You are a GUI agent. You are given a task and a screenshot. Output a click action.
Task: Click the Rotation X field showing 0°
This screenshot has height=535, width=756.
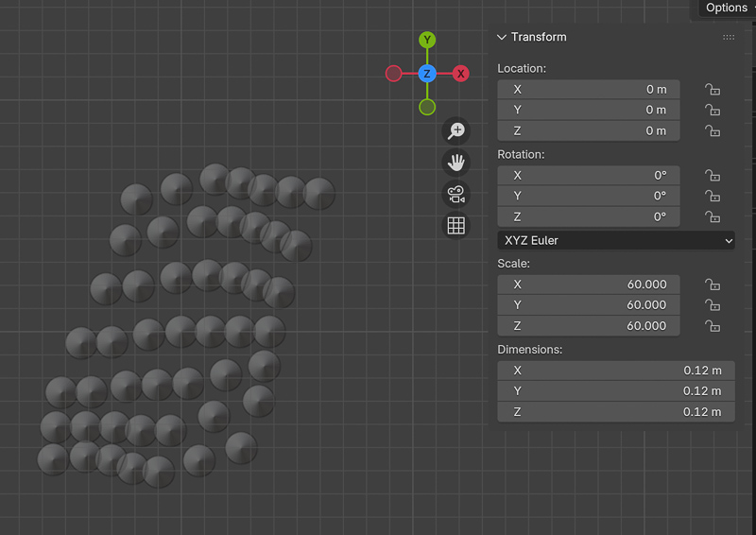point(588,176)
